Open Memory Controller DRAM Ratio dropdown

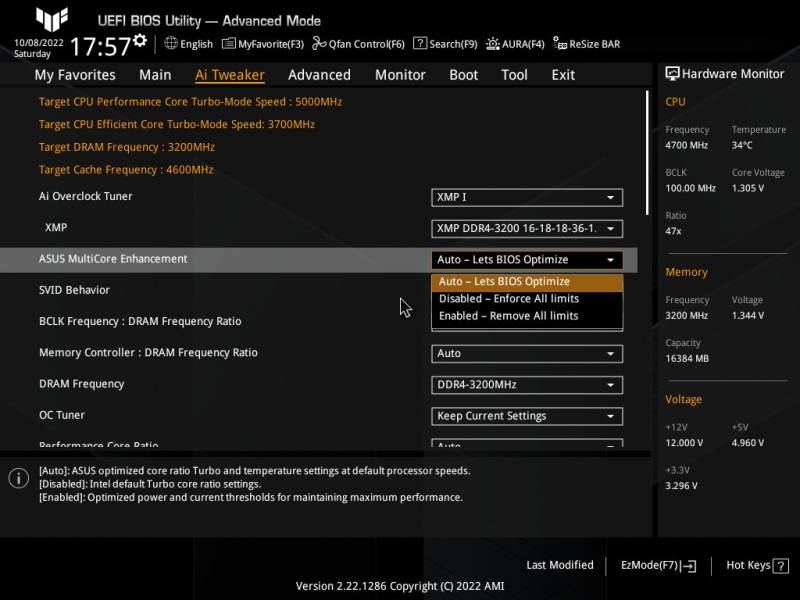tap(527, 354)
